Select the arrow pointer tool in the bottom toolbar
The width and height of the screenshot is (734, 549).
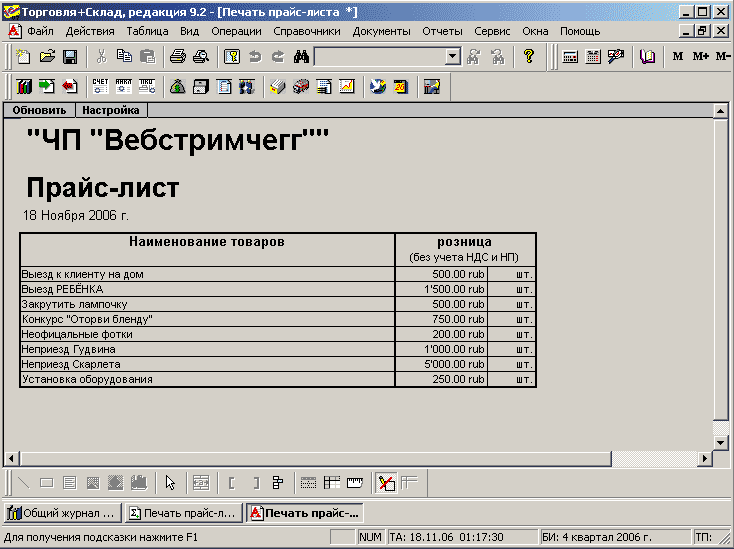pos(170,483)
